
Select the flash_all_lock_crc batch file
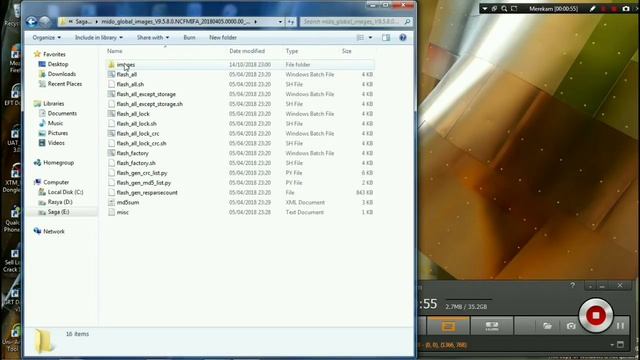[x=138, y=133]
